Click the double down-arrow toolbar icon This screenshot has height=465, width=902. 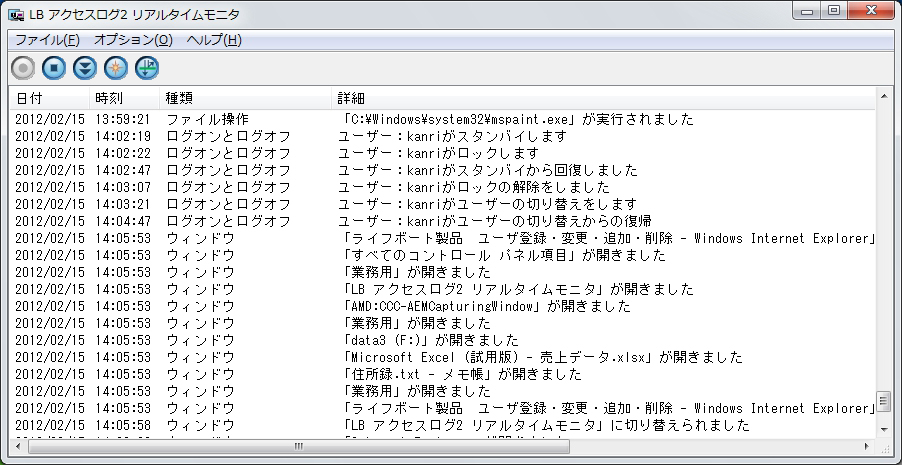point(85,68)
